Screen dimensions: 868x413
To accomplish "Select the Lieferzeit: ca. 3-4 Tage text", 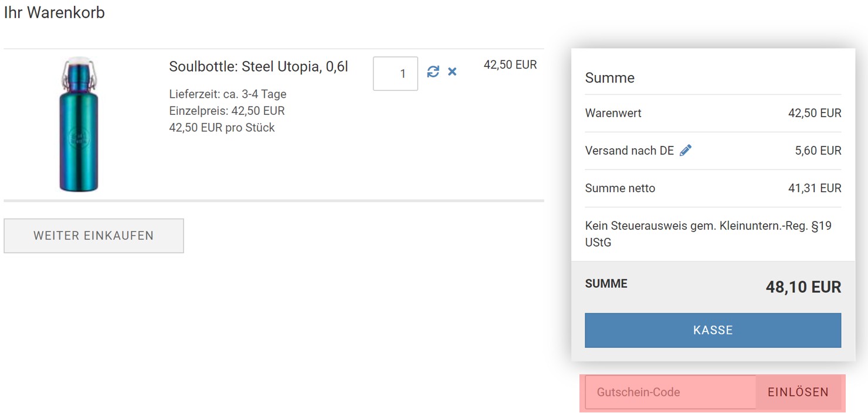I will click(228, 94).
